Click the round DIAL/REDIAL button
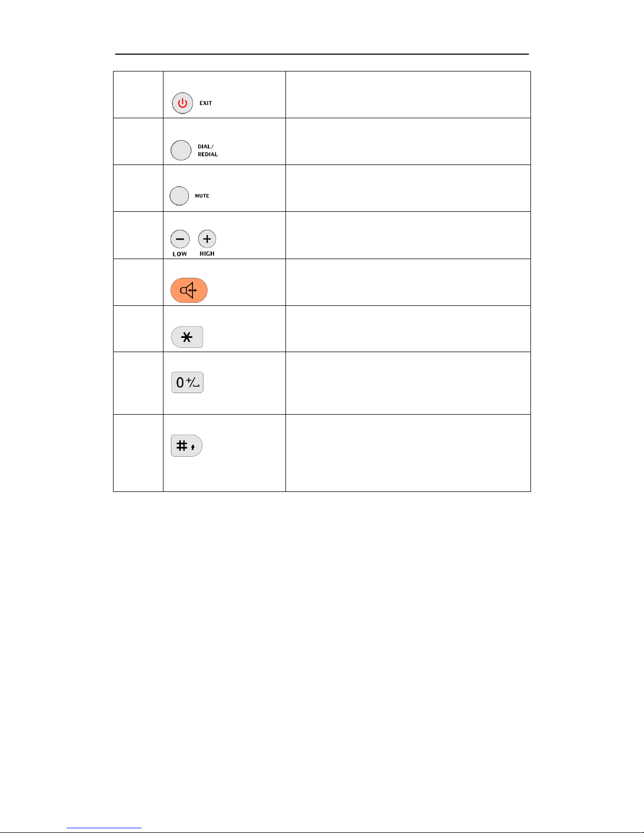Screen dimensions: 644x833 (x=181, y=150)
